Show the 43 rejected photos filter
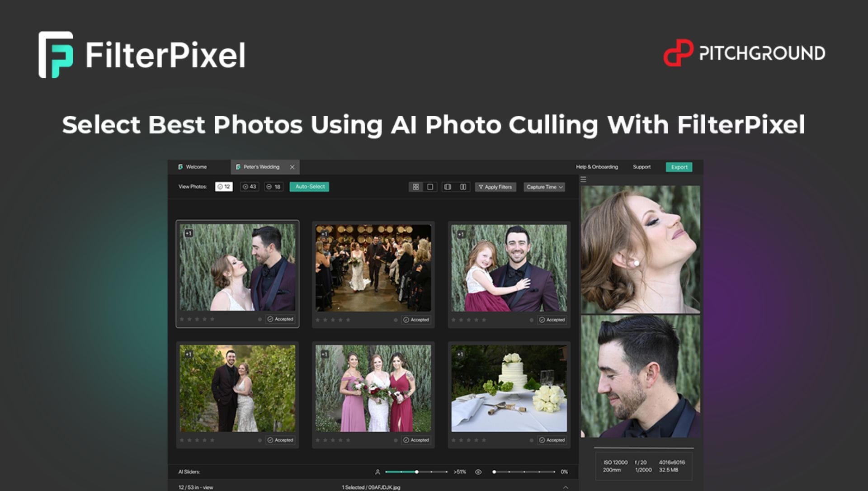 point(249,187)
